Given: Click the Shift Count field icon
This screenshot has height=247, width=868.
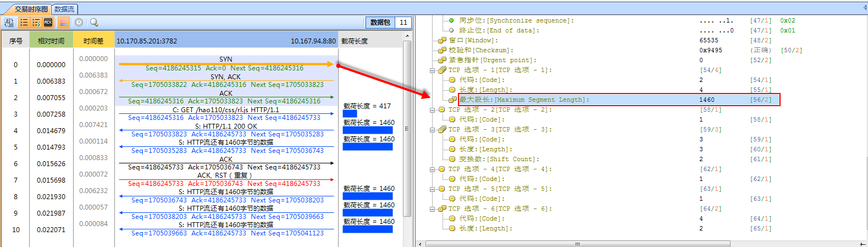Looking at the screenshot, I should point(452,159).
